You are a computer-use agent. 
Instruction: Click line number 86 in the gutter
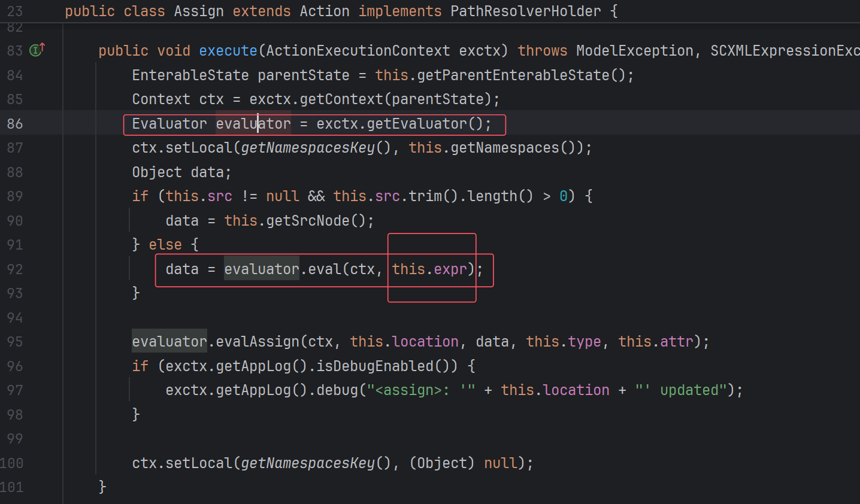click(15, 124)
